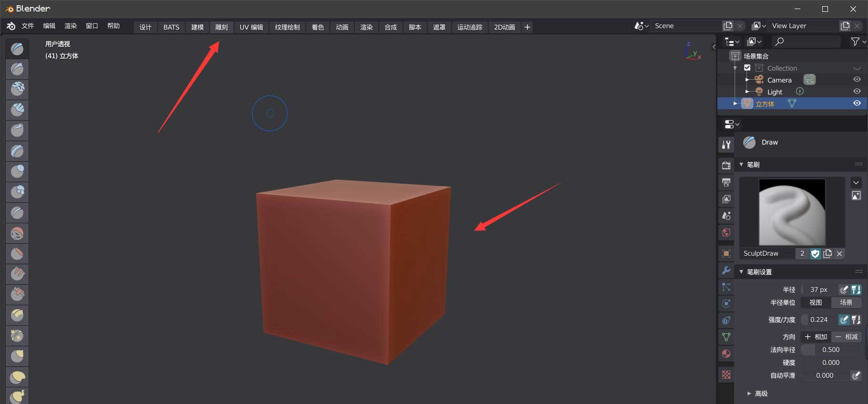Toggle fake user shield on SculptDraw
The width and height of the screenshot is (868, 404).
pos(815,254)
